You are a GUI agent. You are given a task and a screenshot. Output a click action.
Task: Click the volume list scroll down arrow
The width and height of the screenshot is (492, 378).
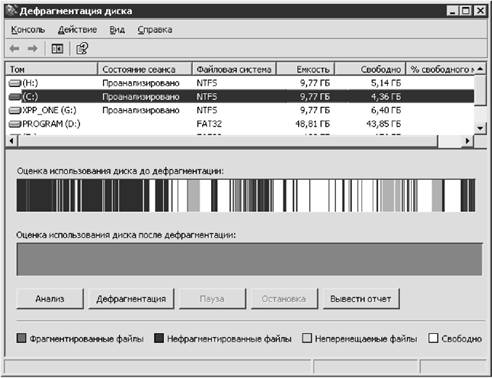pos(480,128)
